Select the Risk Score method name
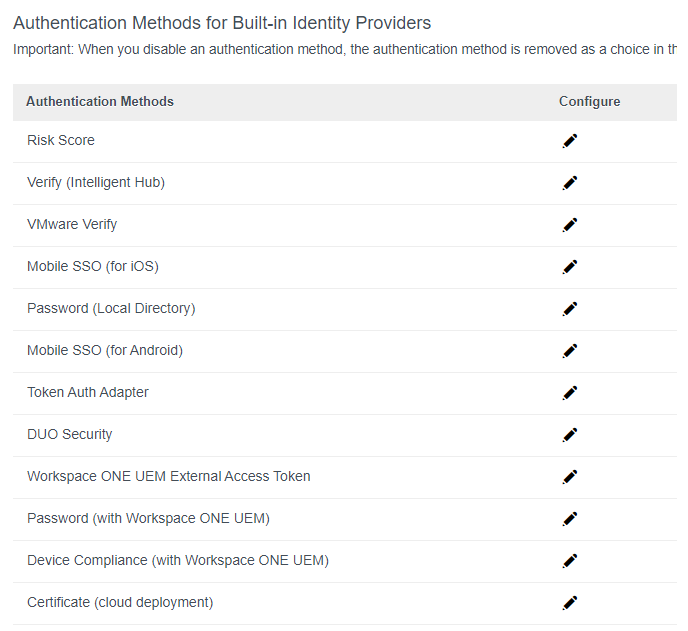The height and width of the screenshot is (631, 688). click(x=61, y=140)
